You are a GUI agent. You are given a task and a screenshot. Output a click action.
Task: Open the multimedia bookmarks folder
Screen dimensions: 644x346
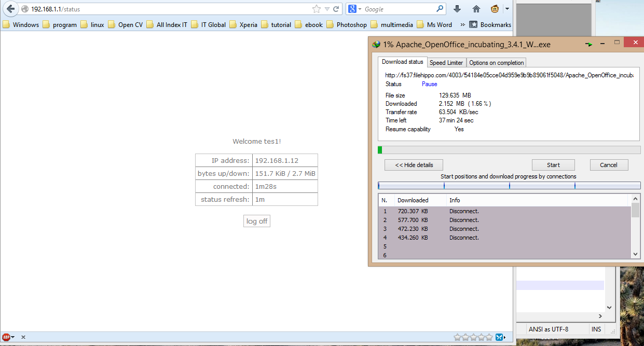click(x=392, y=24)
